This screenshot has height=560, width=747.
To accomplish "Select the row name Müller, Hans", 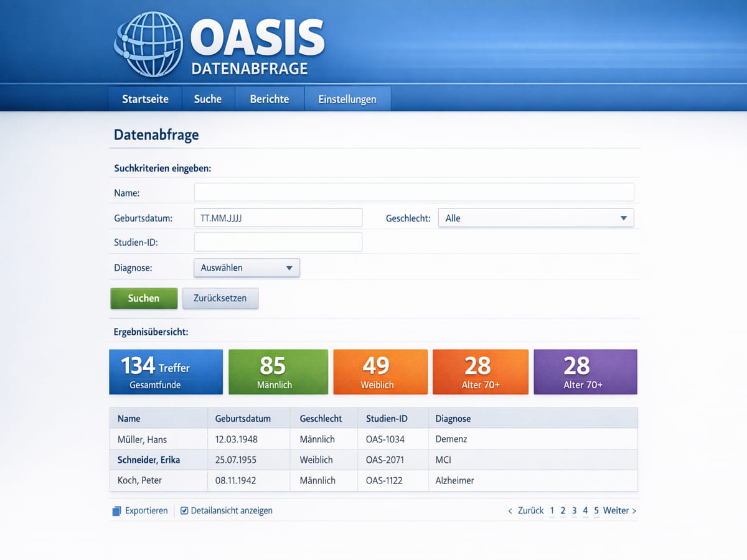I will 143,439.
